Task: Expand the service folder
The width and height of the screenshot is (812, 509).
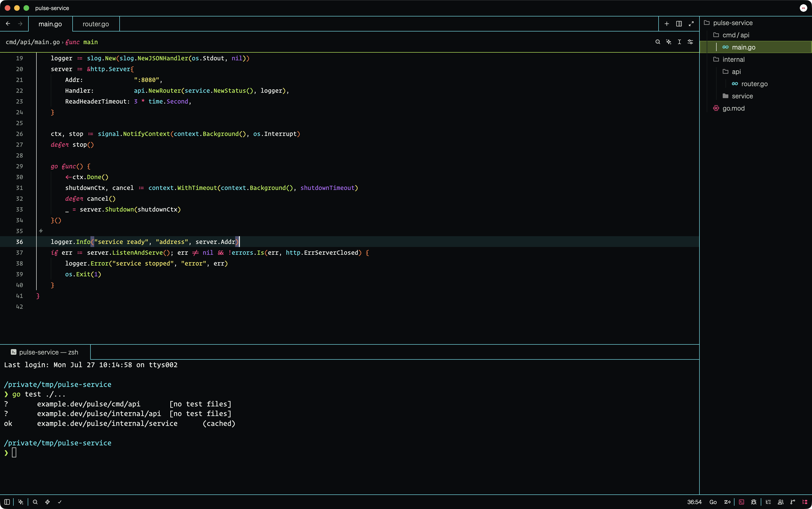Action: point(756,96)
